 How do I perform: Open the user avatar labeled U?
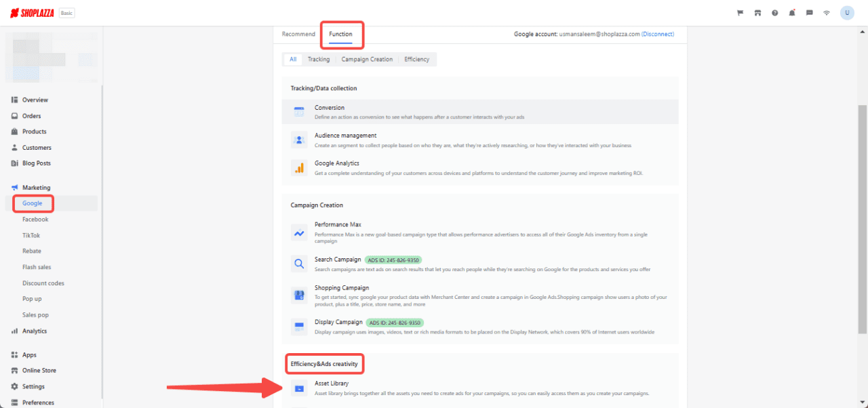tap(847, 13)
